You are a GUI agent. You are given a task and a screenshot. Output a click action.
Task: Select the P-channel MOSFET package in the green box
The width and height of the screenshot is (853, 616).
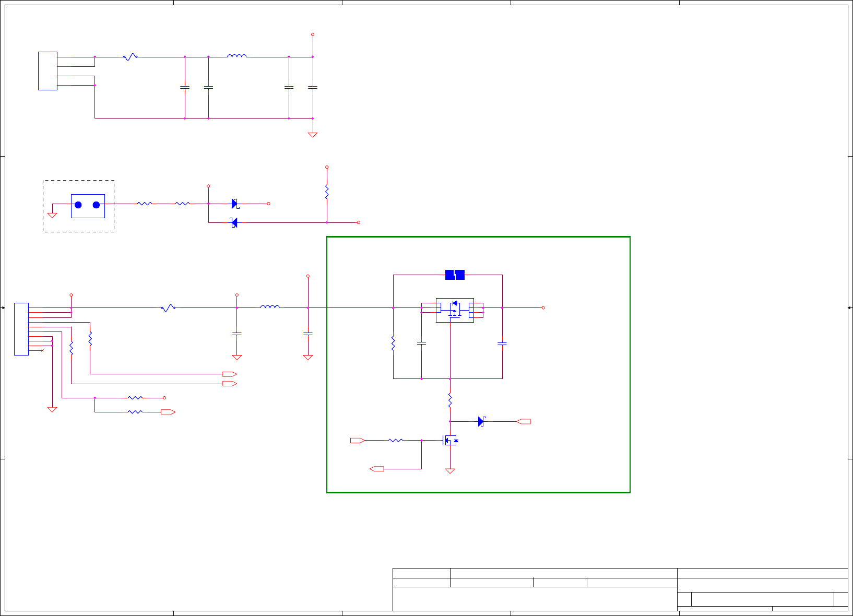click(455, 310)
